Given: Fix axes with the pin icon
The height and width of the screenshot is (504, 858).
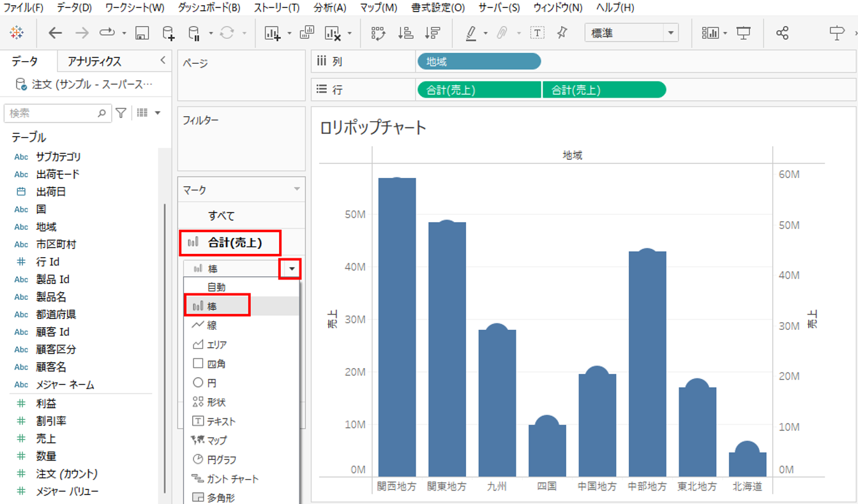Looking at the screenshot, I should coord(562,33).
